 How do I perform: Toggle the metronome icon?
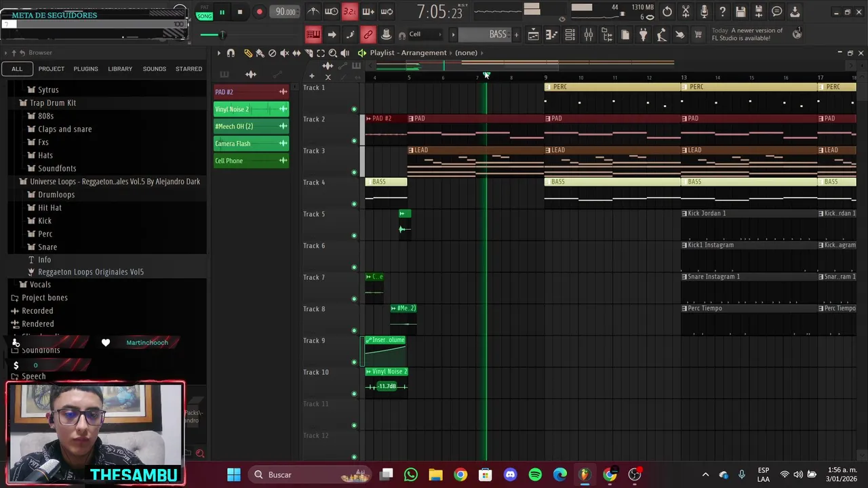[x=313, y=12]
